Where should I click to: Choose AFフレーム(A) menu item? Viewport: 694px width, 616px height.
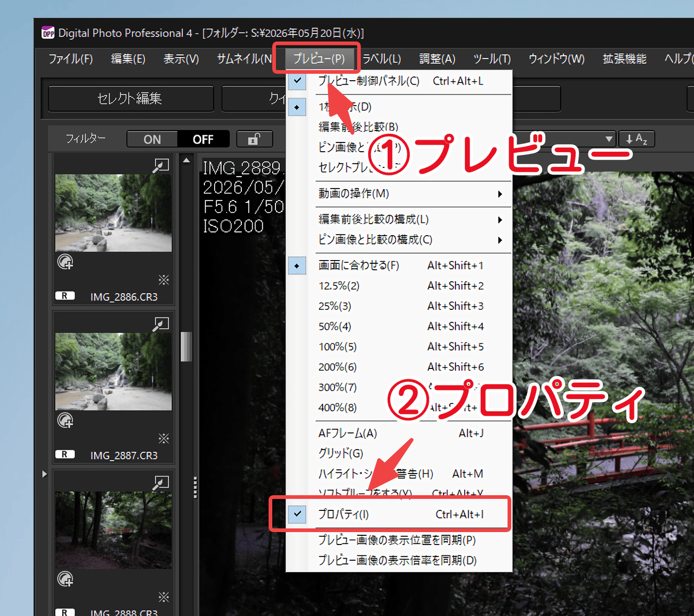coord(399,433)
